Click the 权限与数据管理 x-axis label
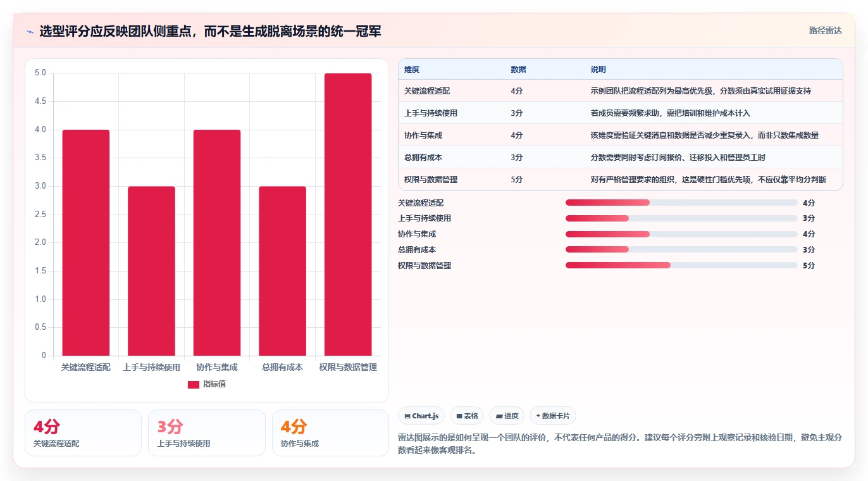Viewport: 868px width, 481px height. 348,368
